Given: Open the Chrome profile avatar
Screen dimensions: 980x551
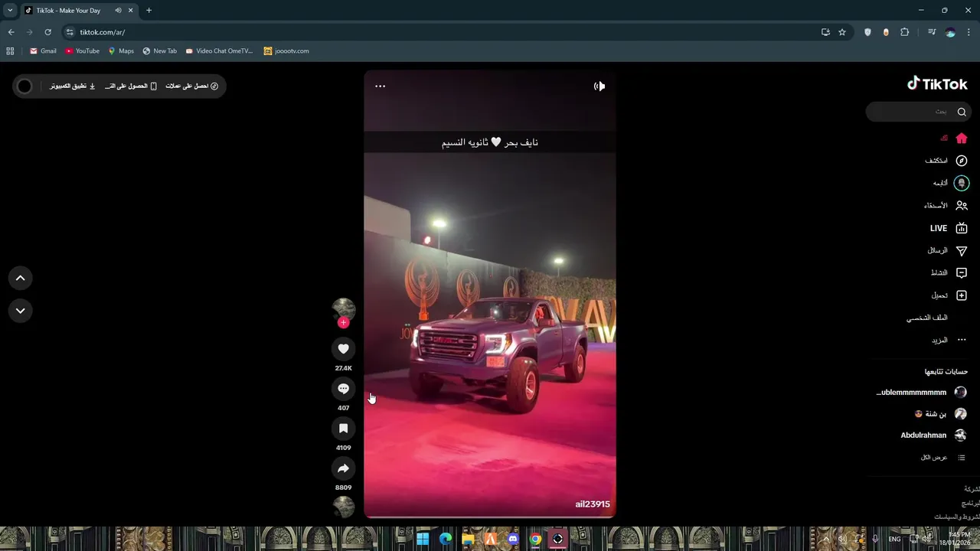Looking at the screenshot, I should coord(950,32).
